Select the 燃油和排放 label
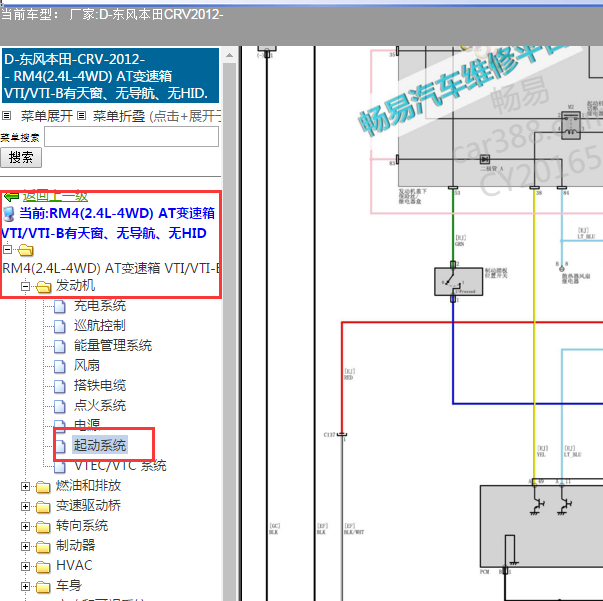603x601 pixels. [x=88, y=486]
